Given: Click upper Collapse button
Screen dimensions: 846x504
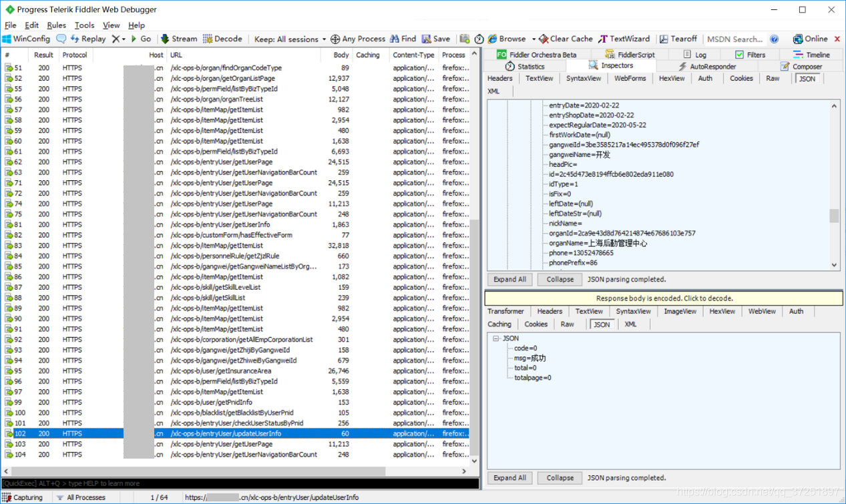Looking at the screenshot, I should tap(560, 279).
